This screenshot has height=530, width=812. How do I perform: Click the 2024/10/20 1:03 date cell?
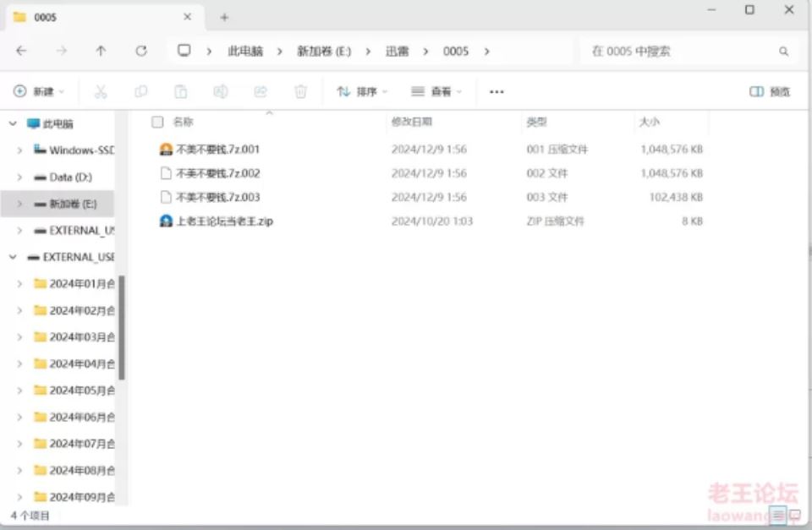[x=432, y=221]
